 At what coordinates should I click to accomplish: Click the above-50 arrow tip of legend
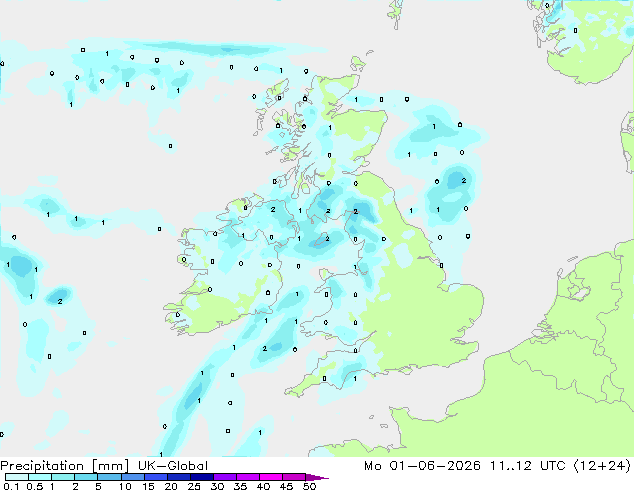(317, 477)
